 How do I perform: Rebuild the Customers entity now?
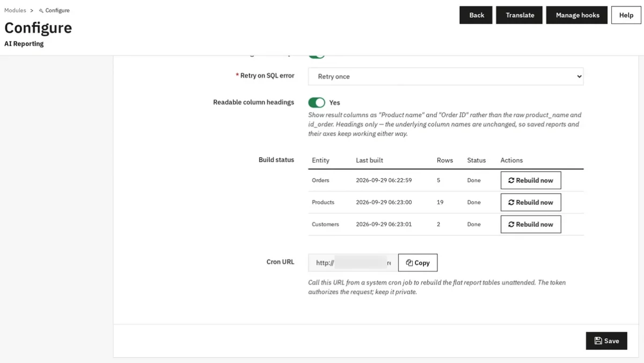coord(531,224)
